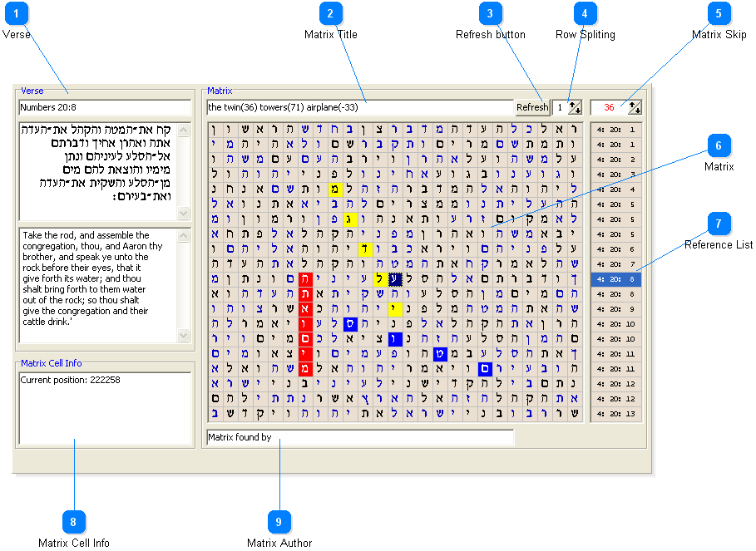Click the Matrix found by author field
The height and width of the screenshot is (551, 756).
tap(359, 436)
